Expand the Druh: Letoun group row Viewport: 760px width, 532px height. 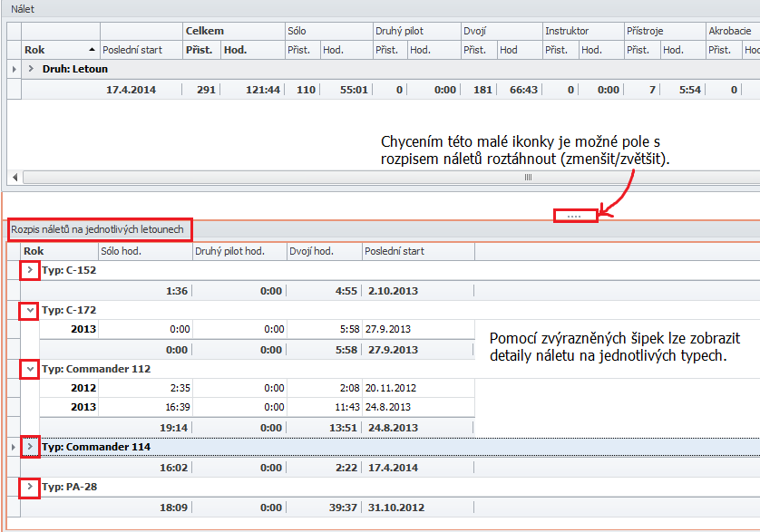[31, 68]
